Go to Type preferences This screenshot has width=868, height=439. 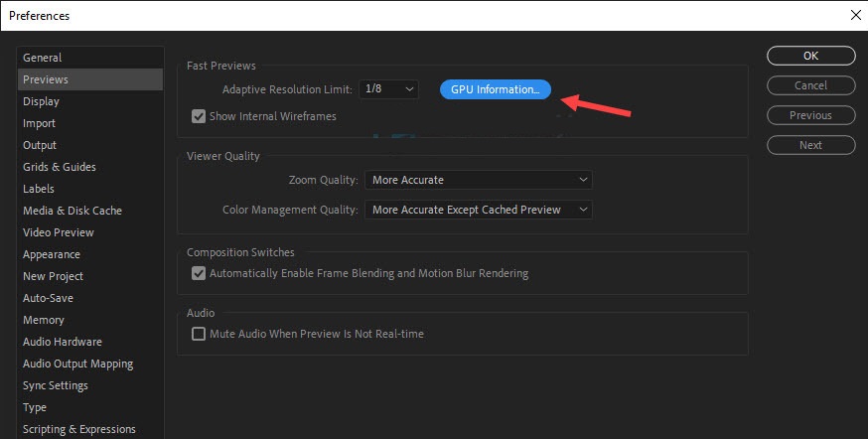pyautogui.click(x=90, y=407)
